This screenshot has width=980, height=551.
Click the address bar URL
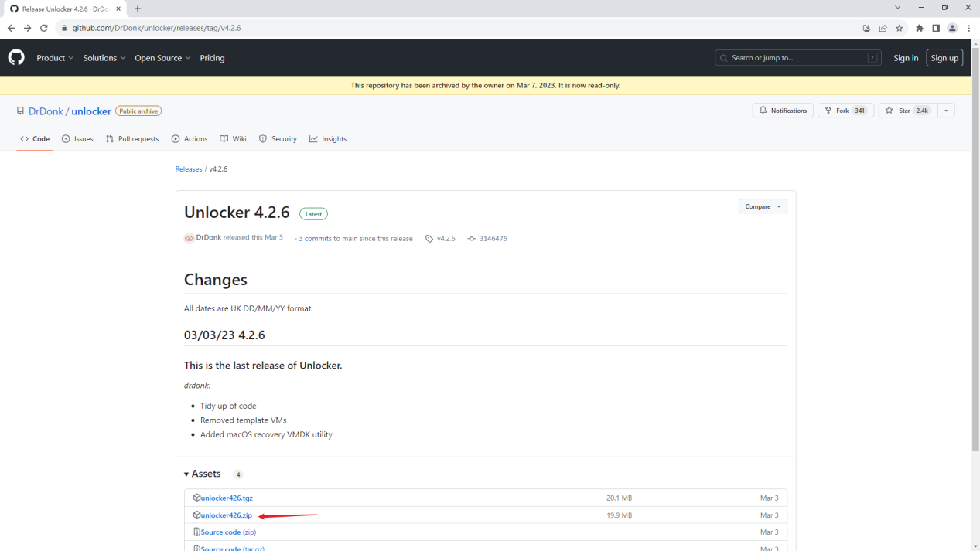coord(156,28)
